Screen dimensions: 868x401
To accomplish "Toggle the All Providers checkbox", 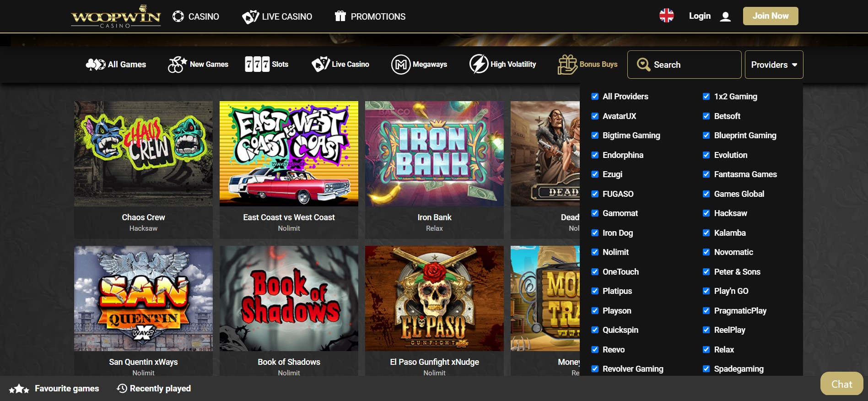I will click(x=595, y=97).
